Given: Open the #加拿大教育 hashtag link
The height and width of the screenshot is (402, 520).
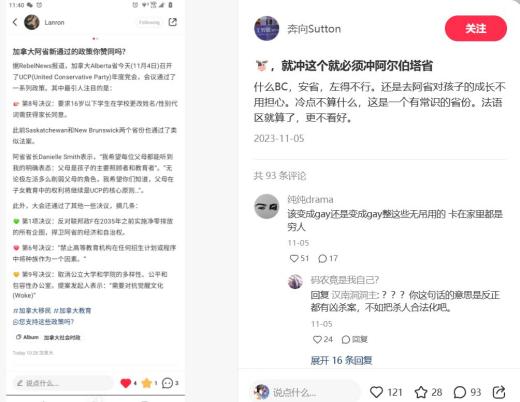Looking at the screenshot, I should [72, 311].
